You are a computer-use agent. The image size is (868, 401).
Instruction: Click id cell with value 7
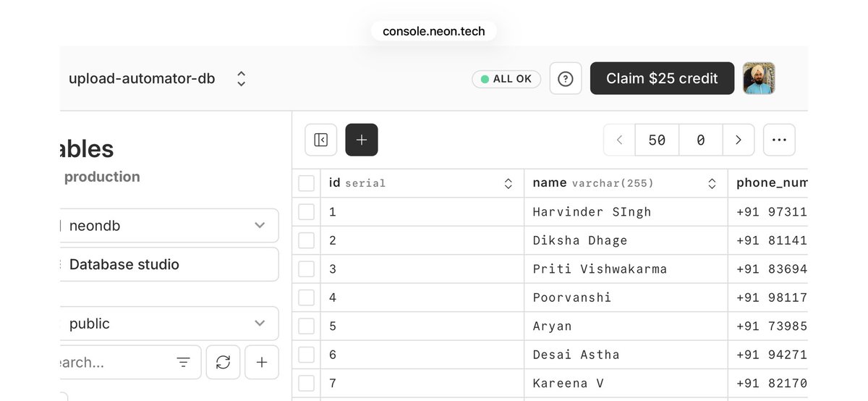click(x=422, y=384)
